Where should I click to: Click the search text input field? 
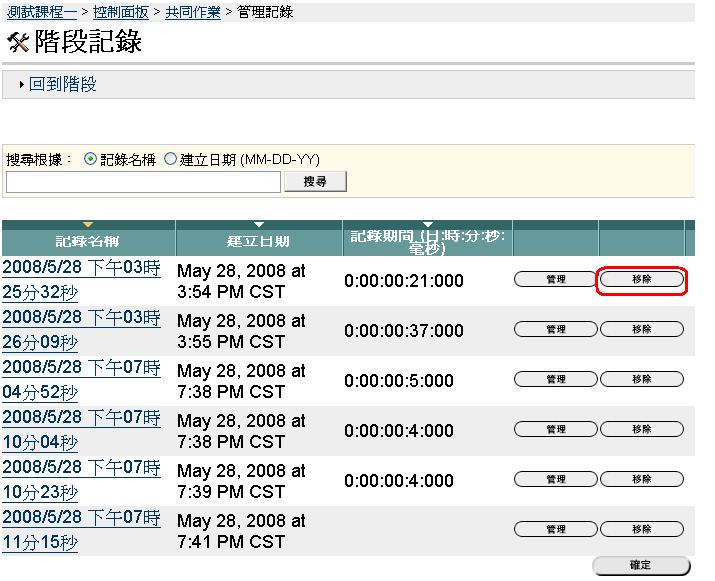(143, 182)
